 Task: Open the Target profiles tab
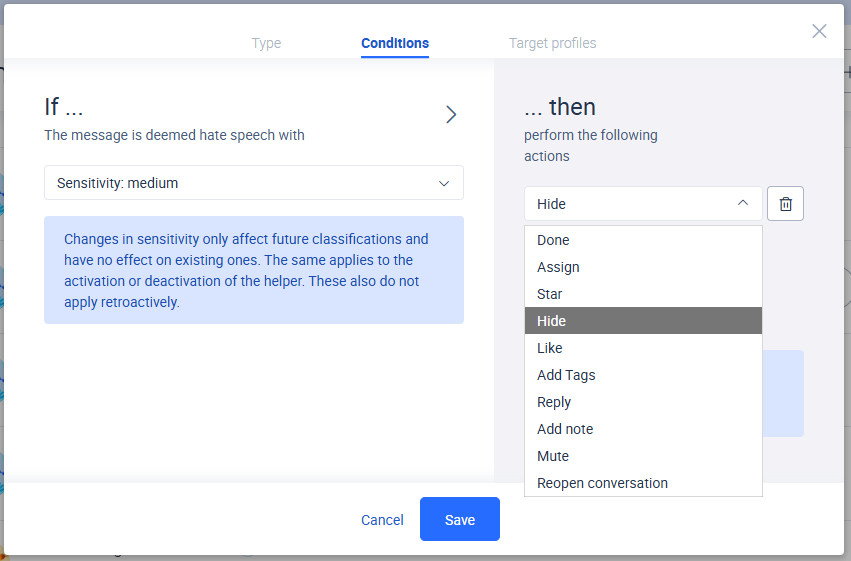[x=552, y=43]
